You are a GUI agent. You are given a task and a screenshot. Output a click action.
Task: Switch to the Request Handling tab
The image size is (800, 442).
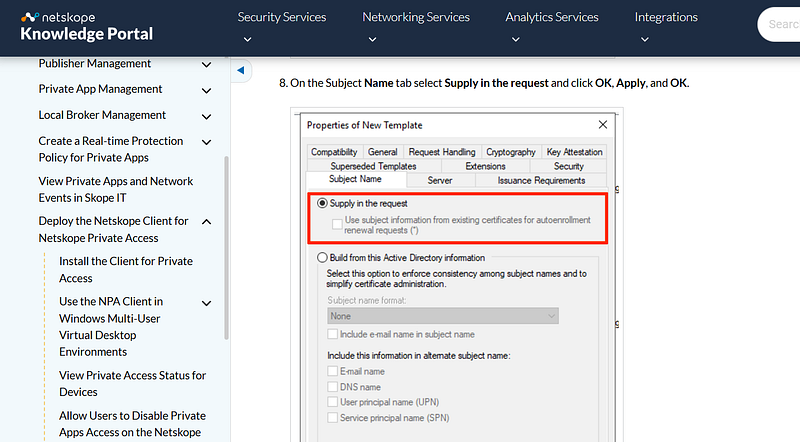[x=442, y=152]
